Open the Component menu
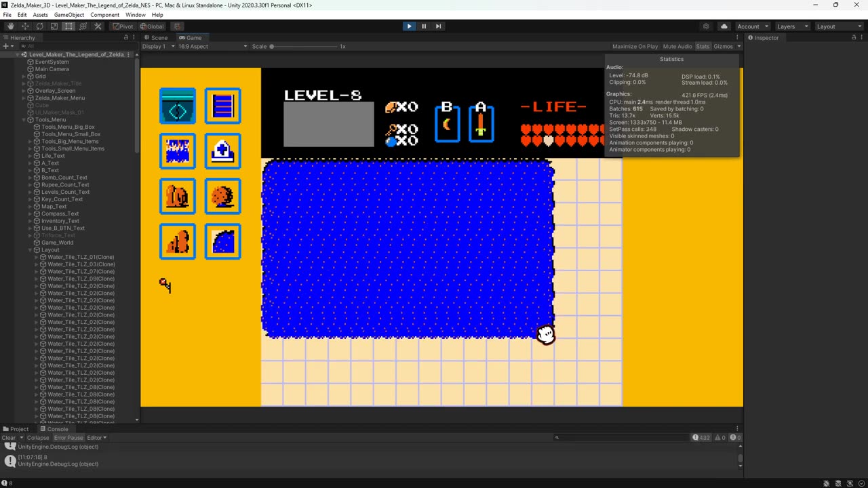Image resolution: width=868 pixels, height=488 pixels. tap(105, 15)
